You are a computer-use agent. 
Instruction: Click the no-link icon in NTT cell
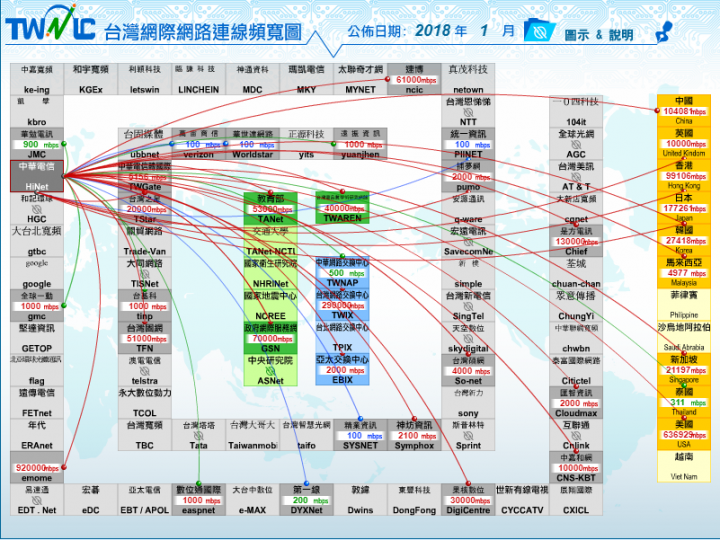(468, 112)
